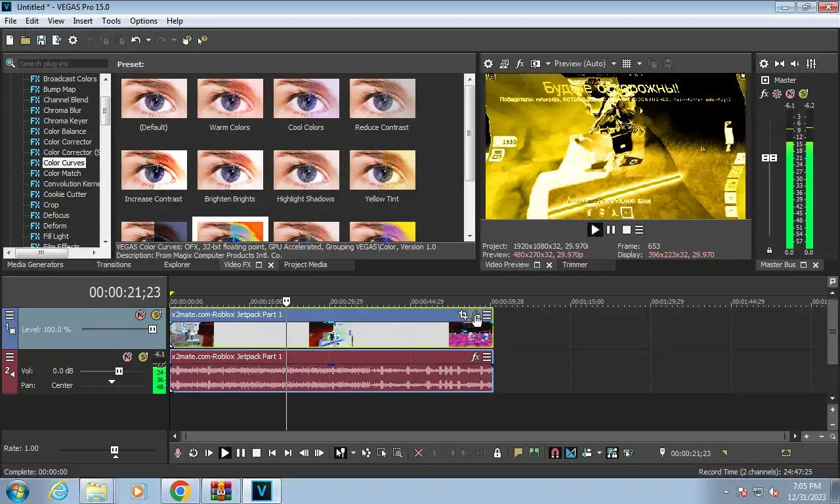This screenshot has width=840, height=504.
Task: Open Preview (Auto) quality dropdown
Action: [585, 64]
